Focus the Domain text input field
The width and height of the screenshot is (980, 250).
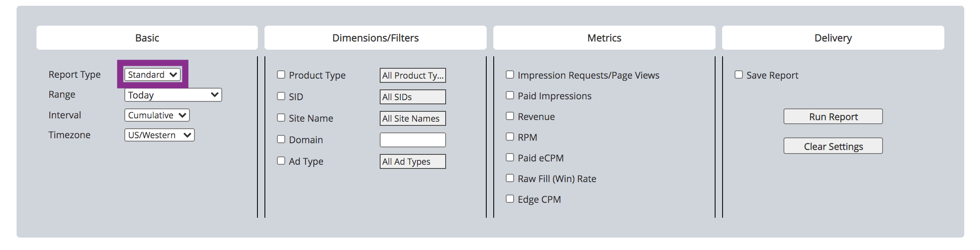pyautogui.click(x=413, y=140)
